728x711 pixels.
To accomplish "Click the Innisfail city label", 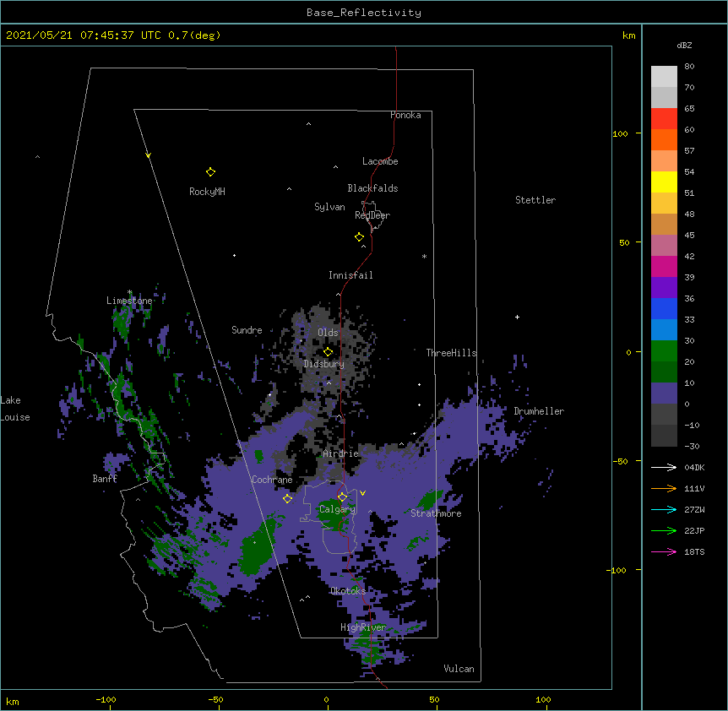I will (x=350, y=275).
